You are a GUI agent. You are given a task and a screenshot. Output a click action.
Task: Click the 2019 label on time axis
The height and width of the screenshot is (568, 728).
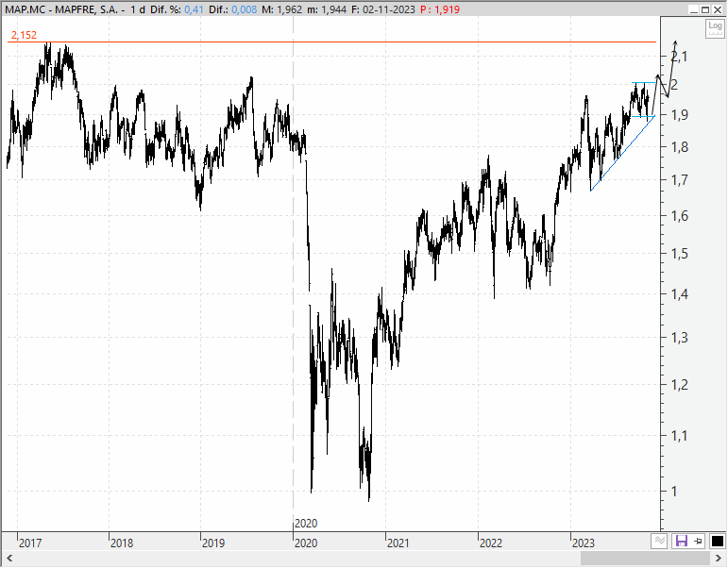coord(213,543)
